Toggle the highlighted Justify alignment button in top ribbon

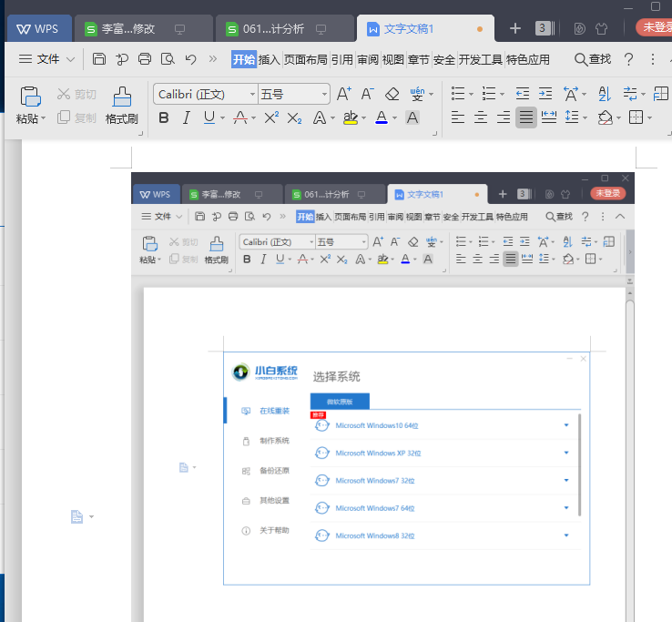pyautogui.click(x=525, y=117)
